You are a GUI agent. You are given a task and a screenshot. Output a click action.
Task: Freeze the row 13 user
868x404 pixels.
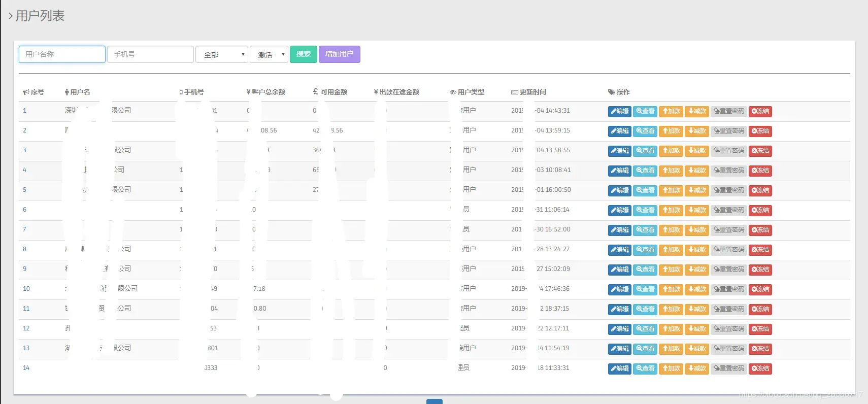tap(760, 349)
